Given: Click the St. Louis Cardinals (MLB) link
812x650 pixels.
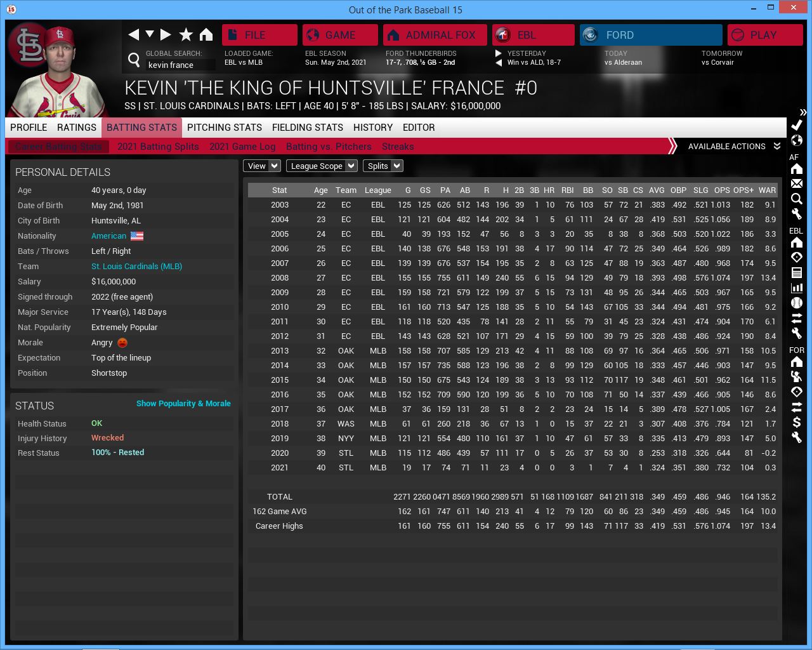Looking at the screenshot, I should click(136, 267).
